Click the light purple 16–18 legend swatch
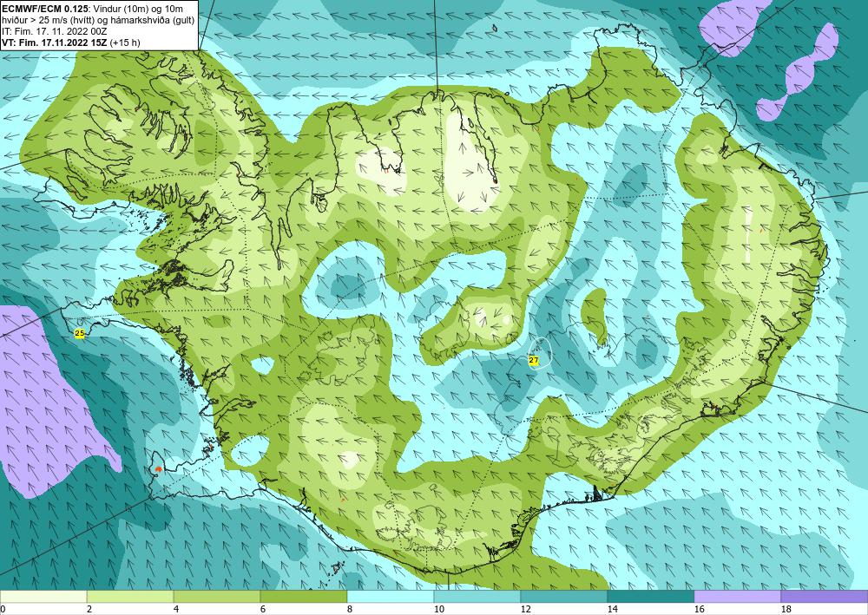This screenshot has width=868, height=615. 737,597
